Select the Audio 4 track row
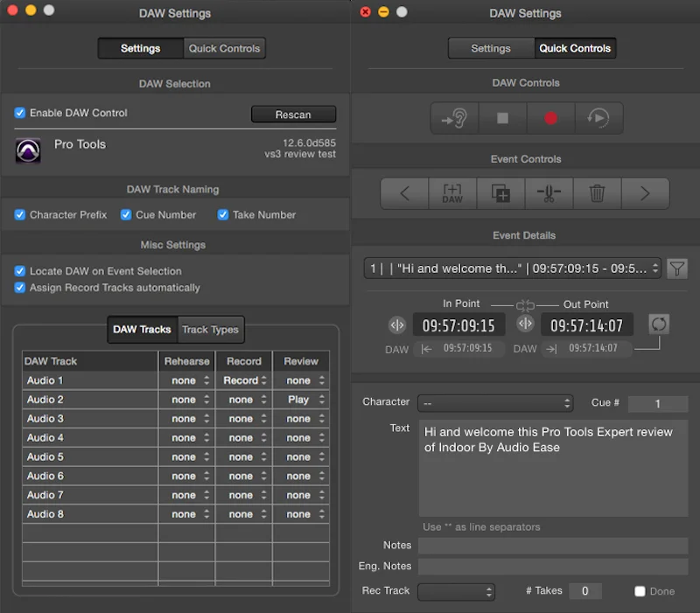This screenshot has width=700, height=613. coord(176,438)
